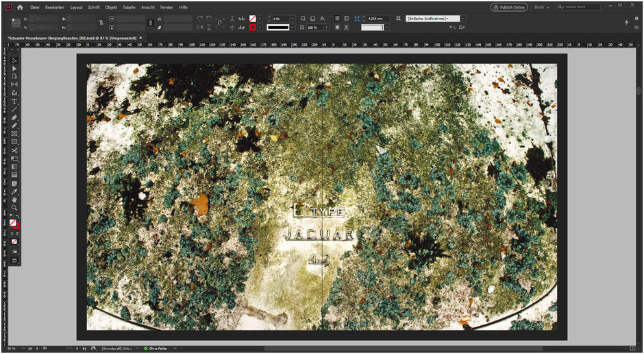Select the Rectangle tool
Viewport: 644px width, 354px height.
click(x=14, y=142)
